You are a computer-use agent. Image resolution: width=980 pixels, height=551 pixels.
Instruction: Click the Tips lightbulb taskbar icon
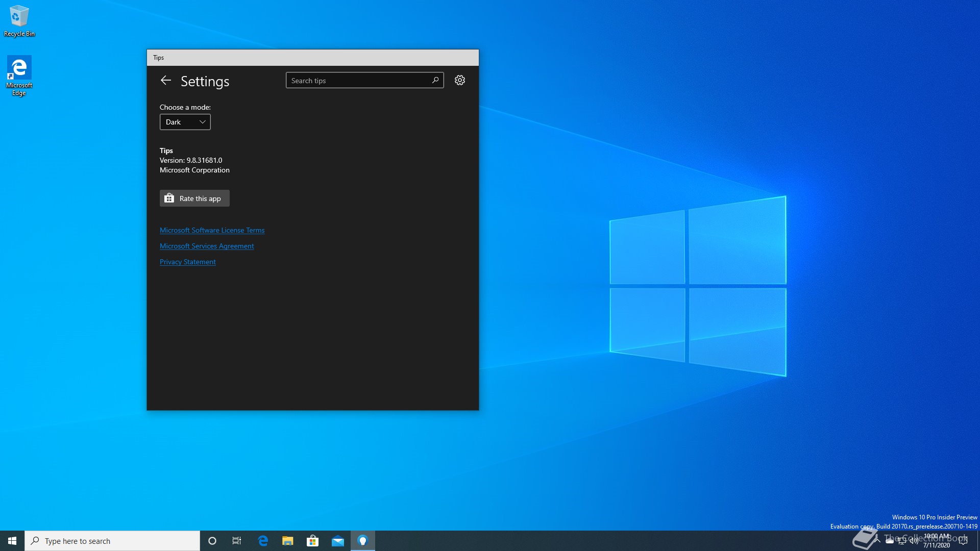click(363, 541)
